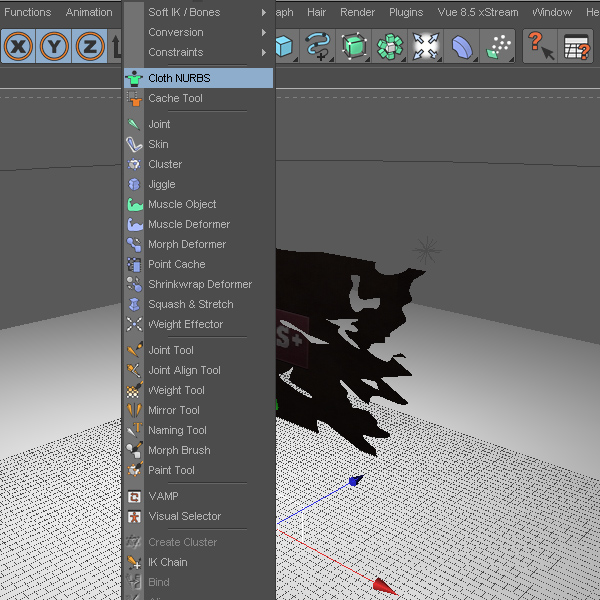Click the Muscle Object icon
The width and height of the screenshot is (600, 600).
135,204
